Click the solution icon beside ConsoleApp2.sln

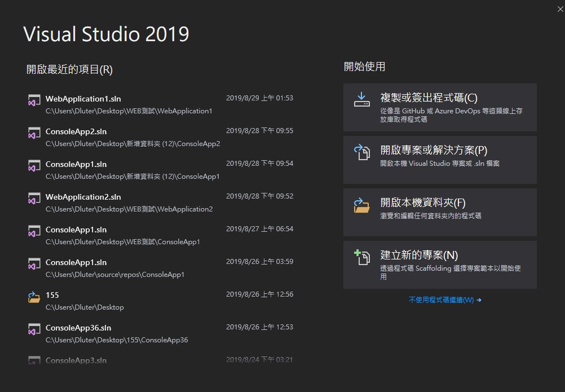tap(34, 133)
